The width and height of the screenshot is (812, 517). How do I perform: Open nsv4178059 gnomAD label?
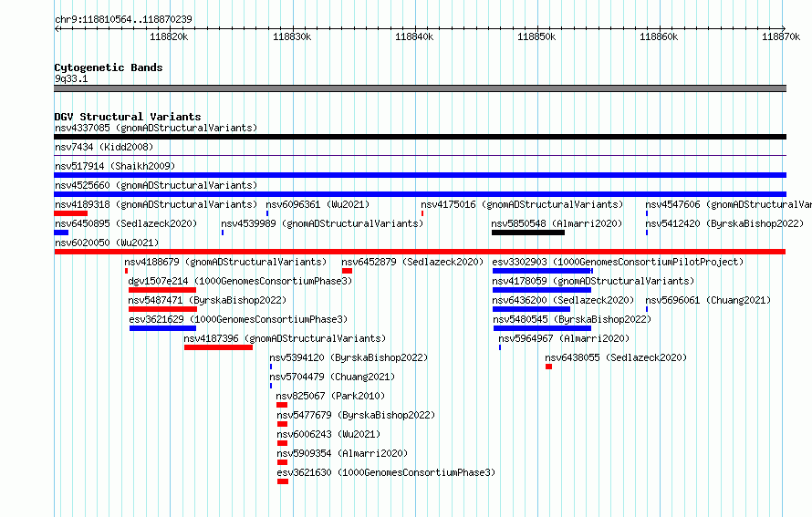click(593, 281)
